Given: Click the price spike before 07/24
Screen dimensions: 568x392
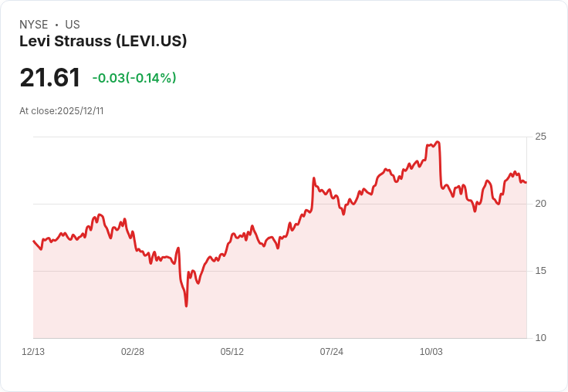Looking at the screenshot, I should click(x=313, y=178).
